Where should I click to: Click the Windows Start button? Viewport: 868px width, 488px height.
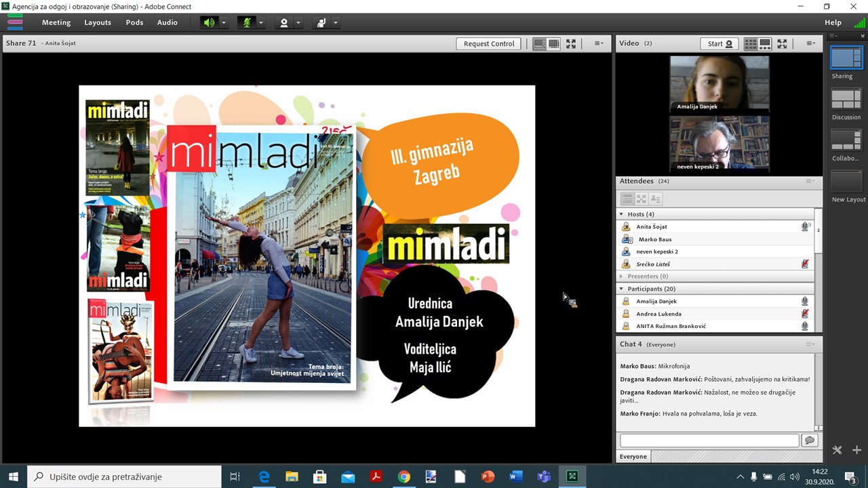[13, 476]
